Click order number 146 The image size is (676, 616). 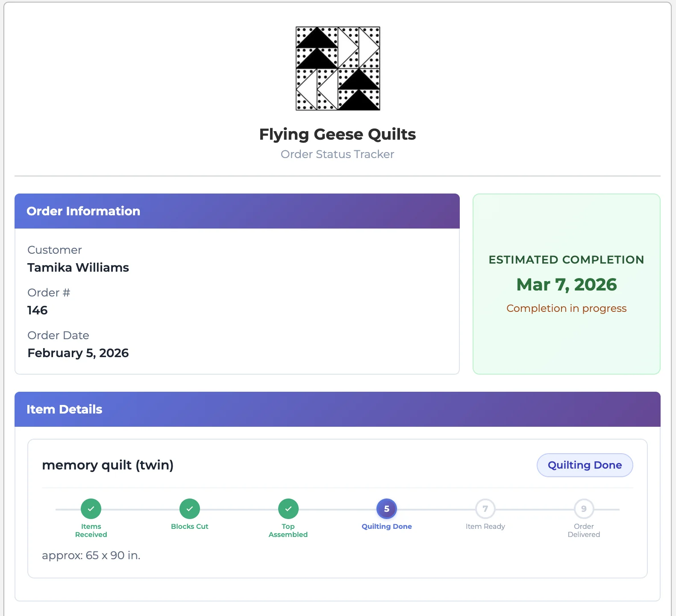point(38,310)
